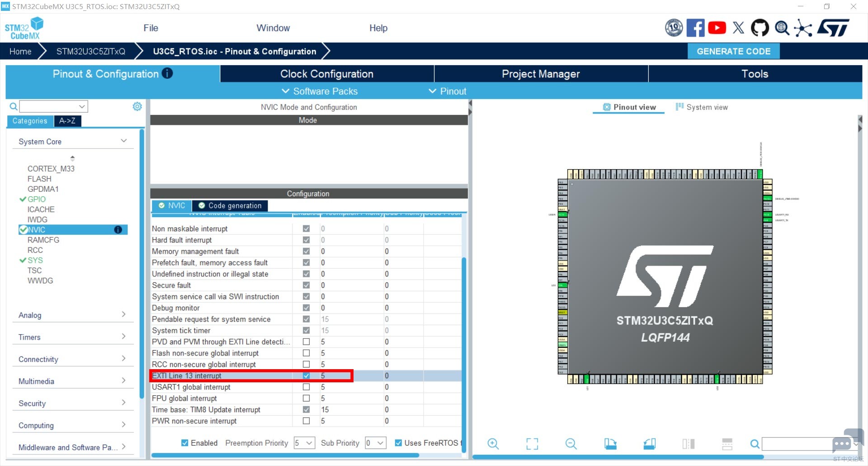This screenshot has width=868, height=466.
Task: Open the ST community network icon
Action: pyautogui.click(x=803, y=28)
